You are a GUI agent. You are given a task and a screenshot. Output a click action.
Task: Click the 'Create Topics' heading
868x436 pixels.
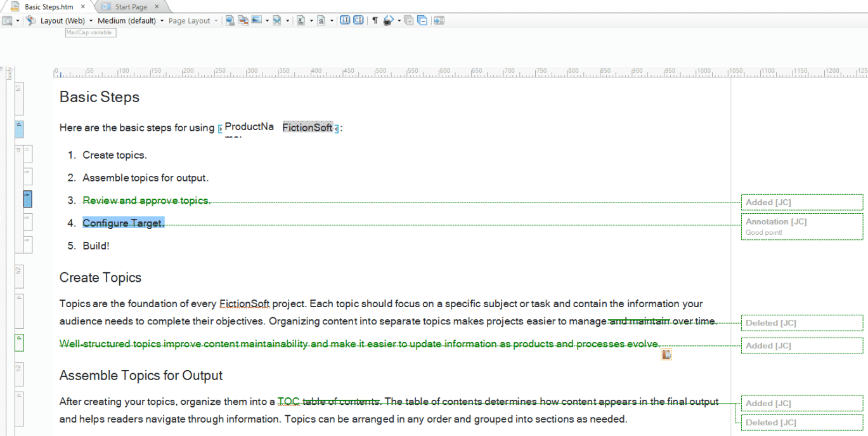coord(100,277)
